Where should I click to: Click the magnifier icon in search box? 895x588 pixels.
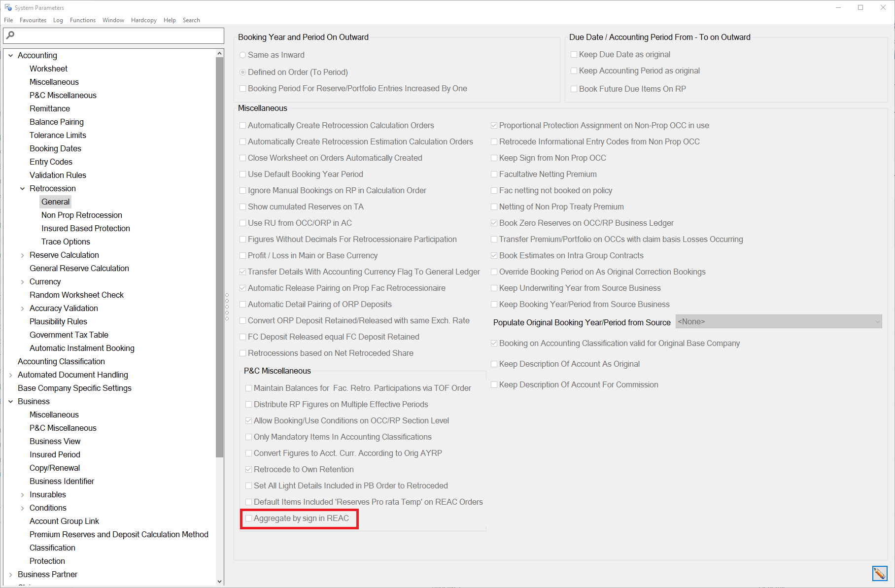10,35
